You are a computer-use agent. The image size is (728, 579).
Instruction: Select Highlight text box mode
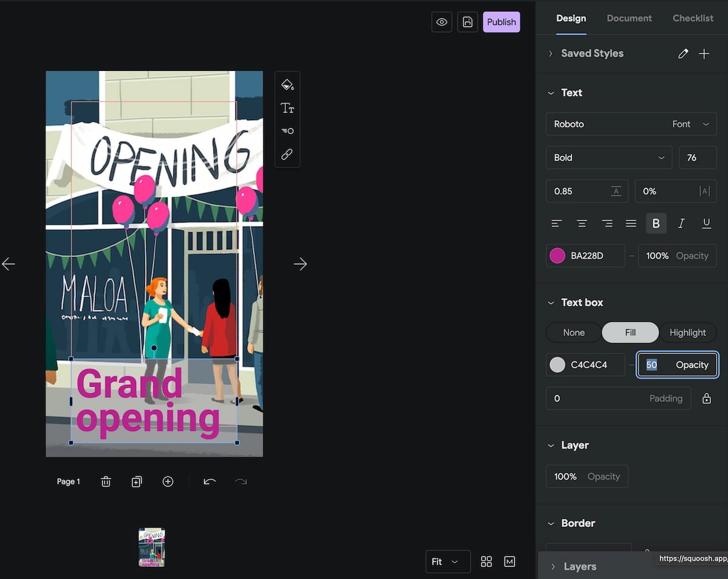pos(687,332)
